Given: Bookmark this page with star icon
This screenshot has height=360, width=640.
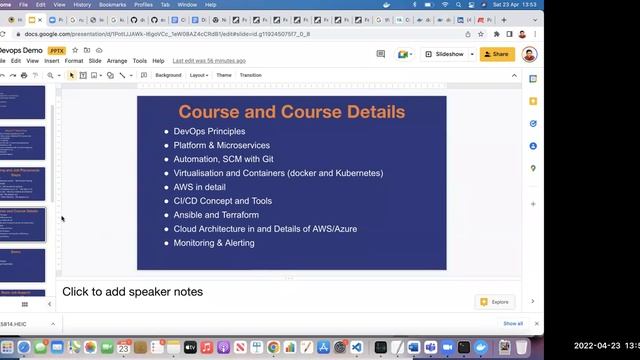Looking at the screenshot, I should click(481, 34).
